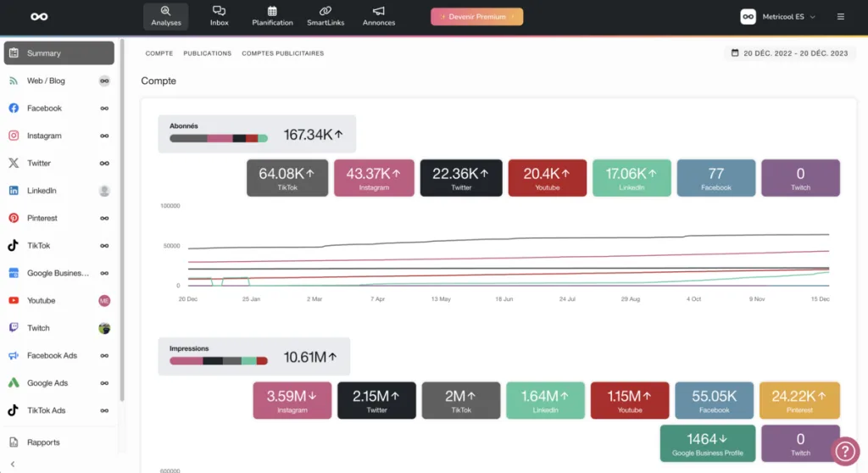This screenshot has height=473, width=868.
Task: Toggle the Twitter 2.15M impressions card
Action: coord(376,400)
